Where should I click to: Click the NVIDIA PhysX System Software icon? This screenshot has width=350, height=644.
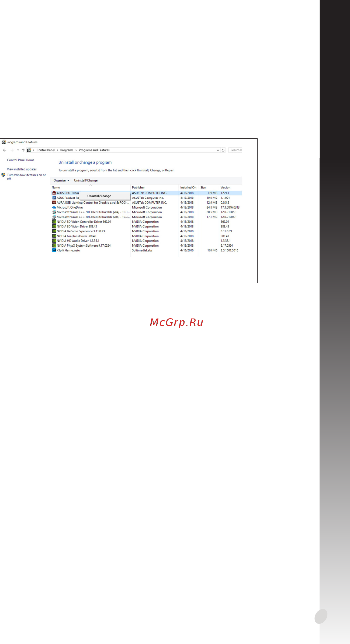click(54, 246)
